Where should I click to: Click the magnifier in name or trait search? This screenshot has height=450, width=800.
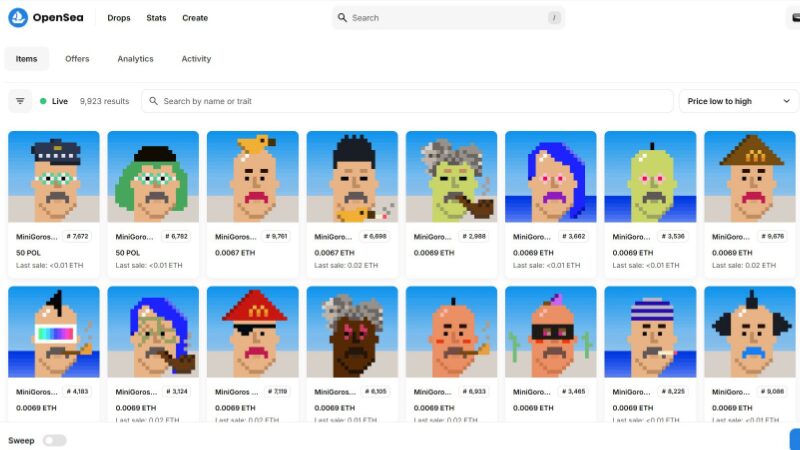[153, 101]
